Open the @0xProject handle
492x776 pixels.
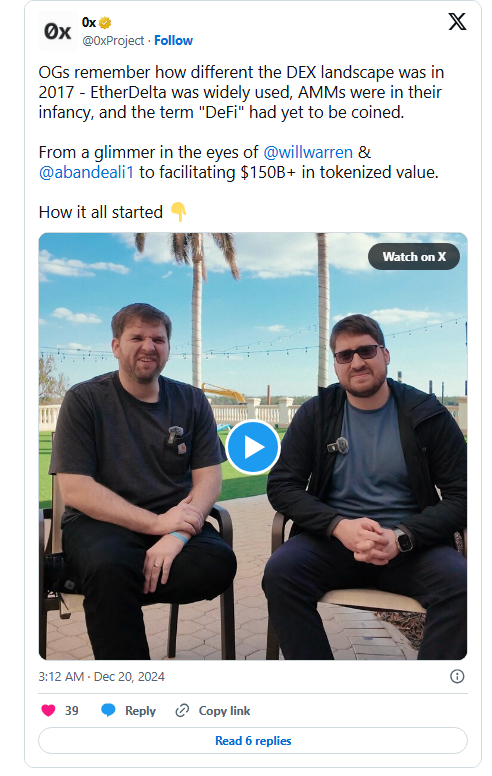pos(113,41)
